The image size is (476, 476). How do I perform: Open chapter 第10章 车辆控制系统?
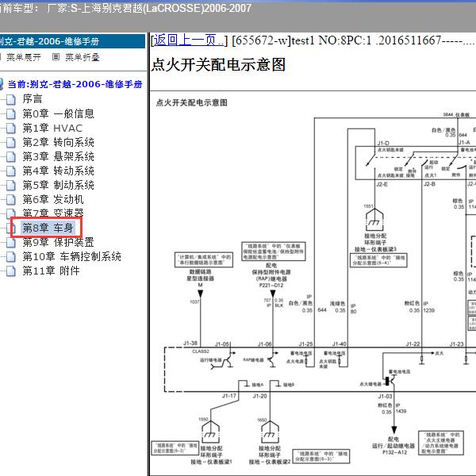click(x=71, y=256)
